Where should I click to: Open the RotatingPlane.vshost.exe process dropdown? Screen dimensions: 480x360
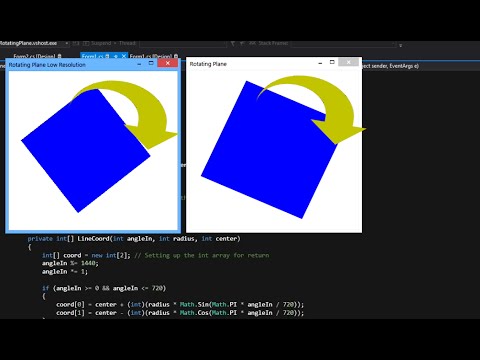pos(67,43)
